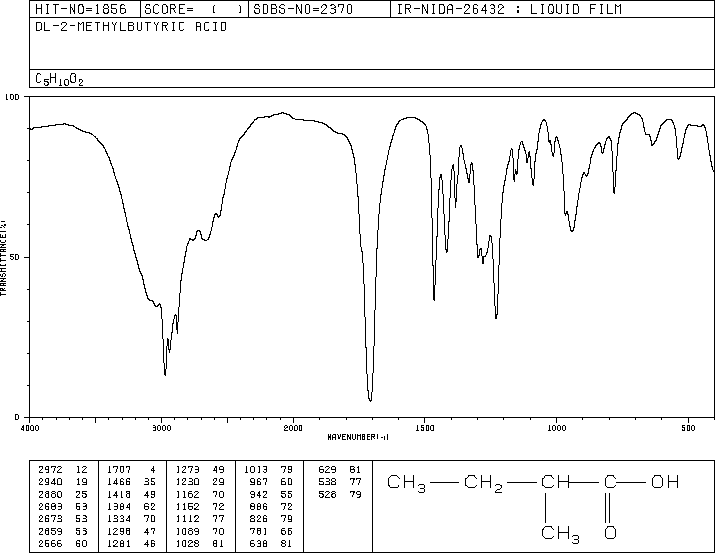Click the DL-2-METHYLBUTYRIC ACID compound name

pyautogui.click(x=131, y=27)
